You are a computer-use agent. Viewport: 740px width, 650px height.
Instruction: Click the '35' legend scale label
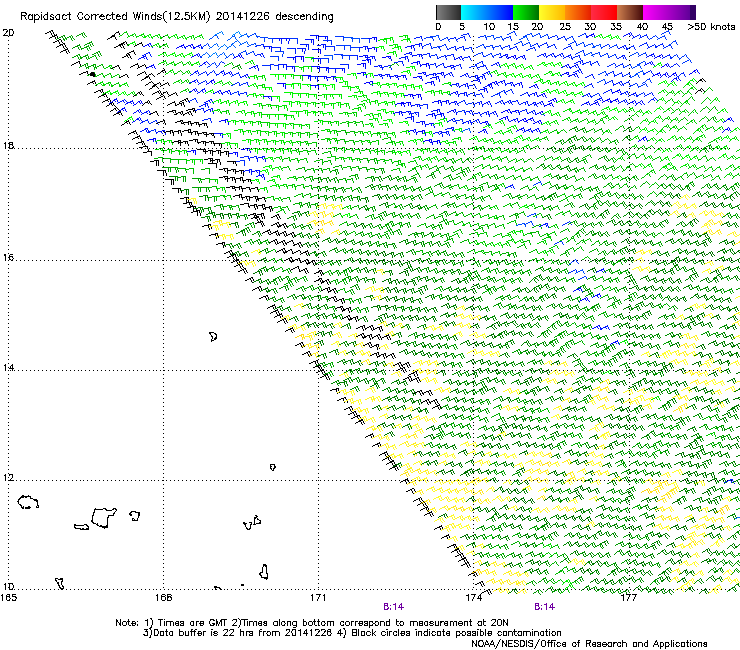[x=616, y=27]
